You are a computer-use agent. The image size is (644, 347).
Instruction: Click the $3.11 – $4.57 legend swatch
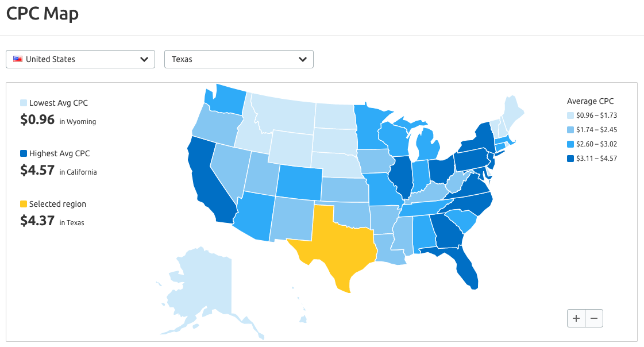[x=570, y=159]
